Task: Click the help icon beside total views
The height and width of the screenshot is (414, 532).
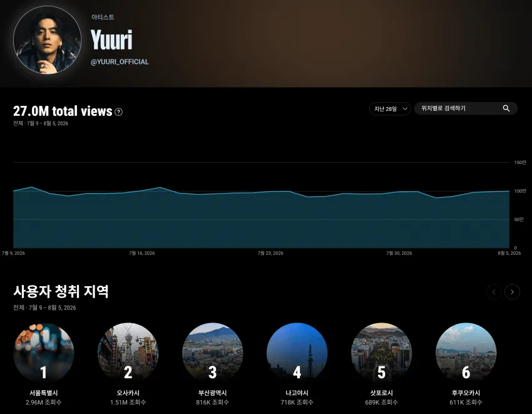Action: 118,111
